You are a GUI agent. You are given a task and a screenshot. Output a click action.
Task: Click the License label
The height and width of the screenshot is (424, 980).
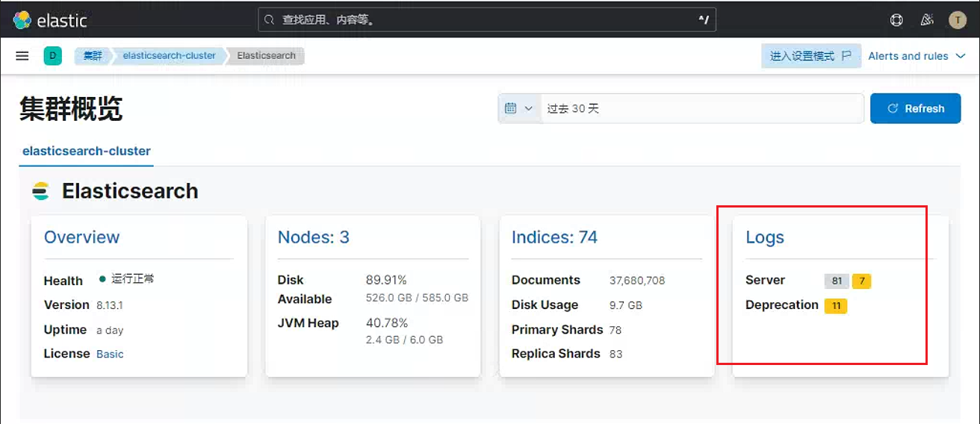click(x=66, y=354)
